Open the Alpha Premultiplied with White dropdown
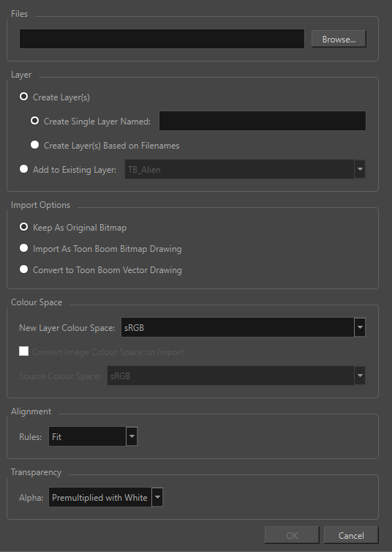 click(105, 497)
